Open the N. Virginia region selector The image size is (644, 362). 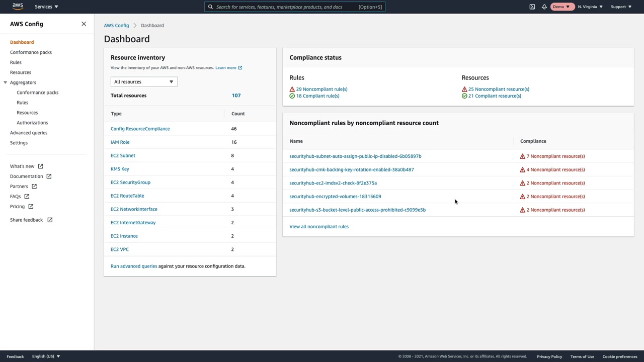(590, 7)
